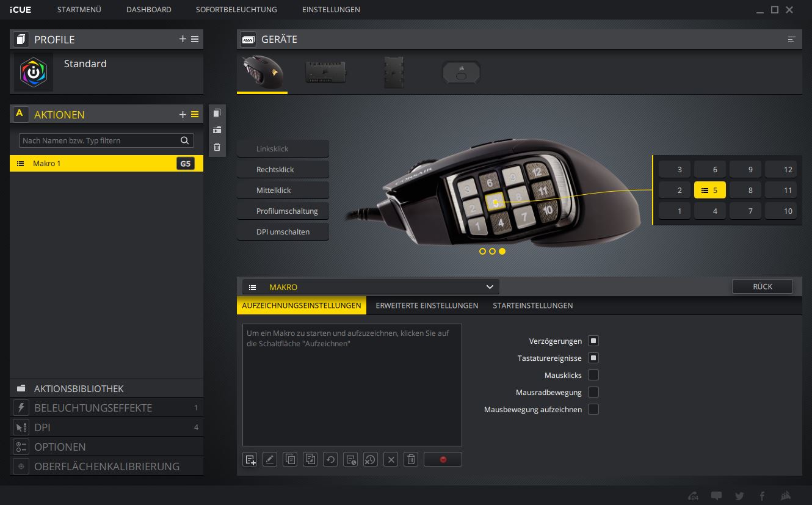Open the Geräte panel menu icon
The height and width of the screenshot is (505, 812).
pyautogui.click(x=791, y=39)
